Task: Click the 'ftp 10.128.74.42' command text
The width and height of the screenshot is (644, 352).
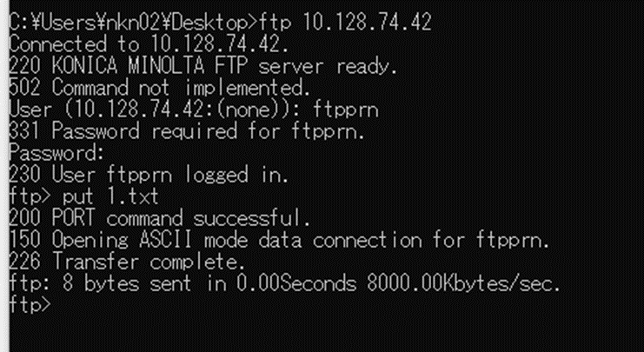Action: [x=345, y=23]
